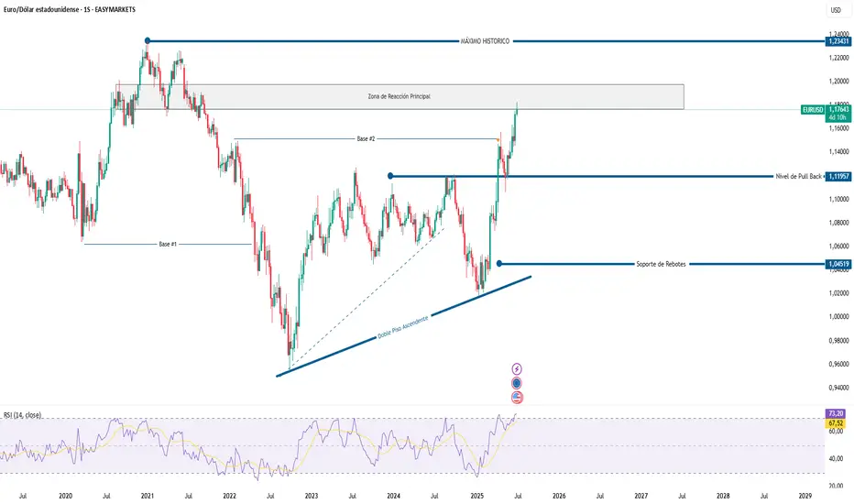Screen dimensions: 854x504
Task: Select the MÁXIMO HISTORICO line label
Action: coord(486,41)
